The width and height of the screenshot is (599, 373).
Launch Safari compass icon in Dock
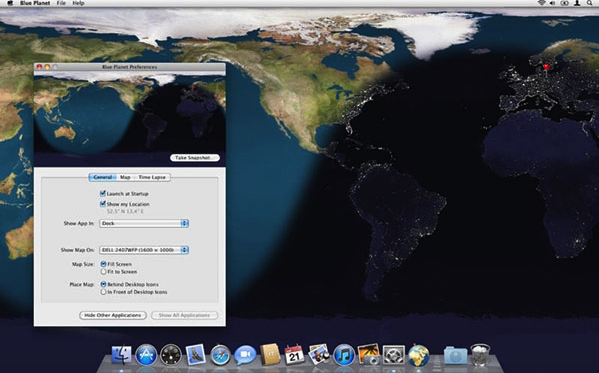pyautogui.click(x=220, y=355)
